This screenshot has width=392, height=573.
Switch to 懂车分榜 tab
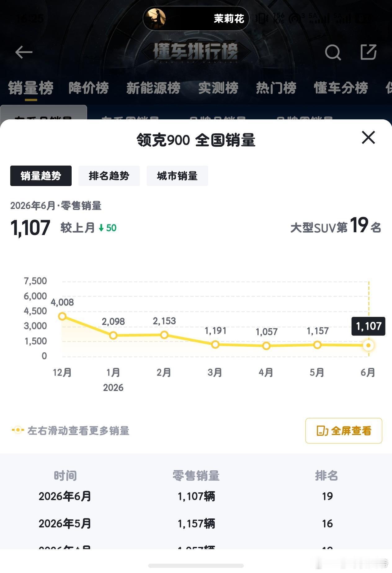pos(341,88)
